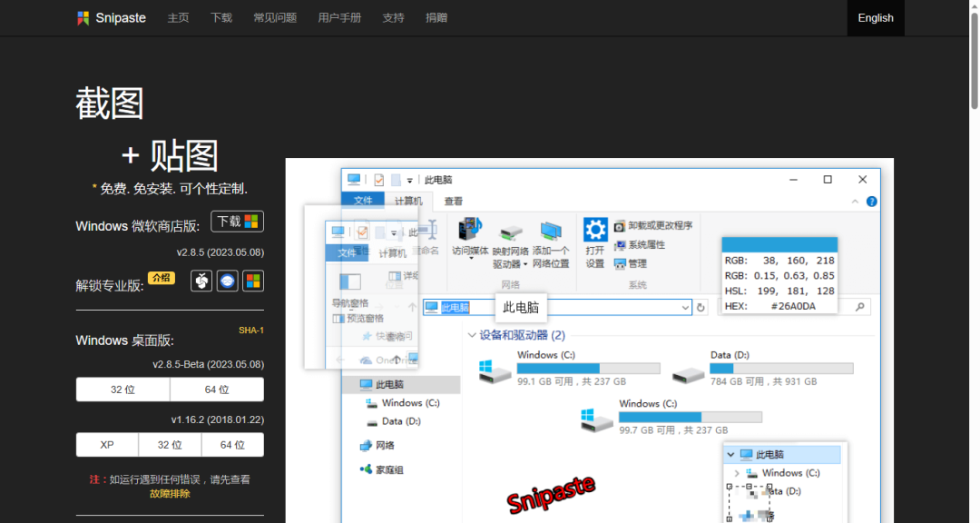Open the quick access toolbar dropdown arrow

coord(410,180)
